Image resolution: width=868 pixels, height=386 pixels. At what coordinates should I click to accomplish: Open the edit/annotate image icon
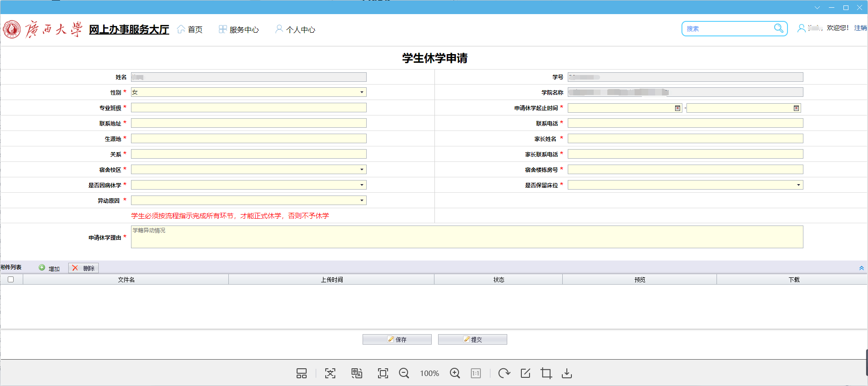point(525,373)
